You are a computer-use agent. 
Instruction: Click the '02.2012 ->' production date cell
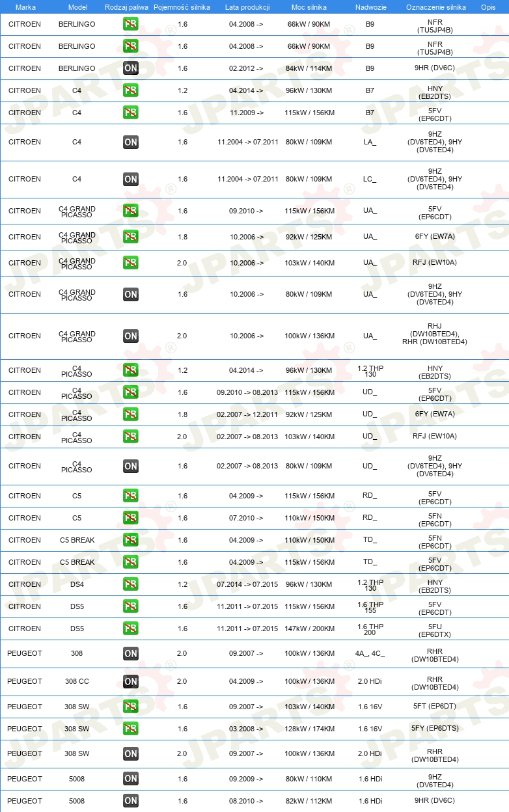click(246, 68)
